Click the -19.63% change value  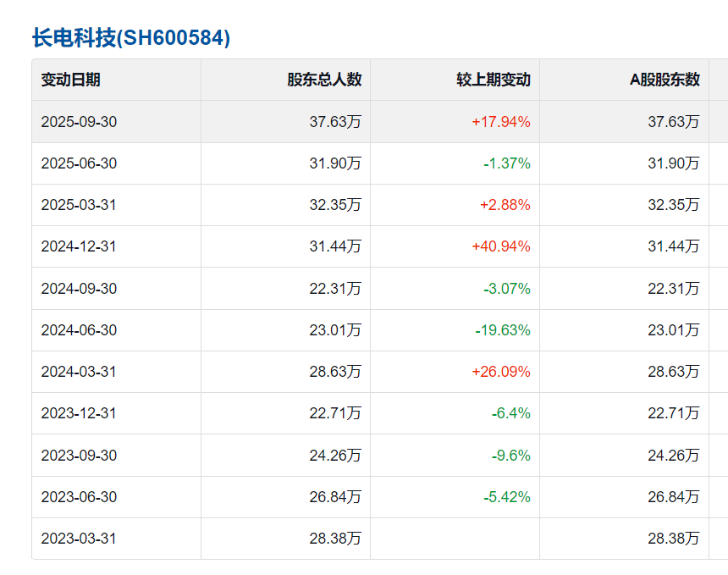[x=503, y=330]
